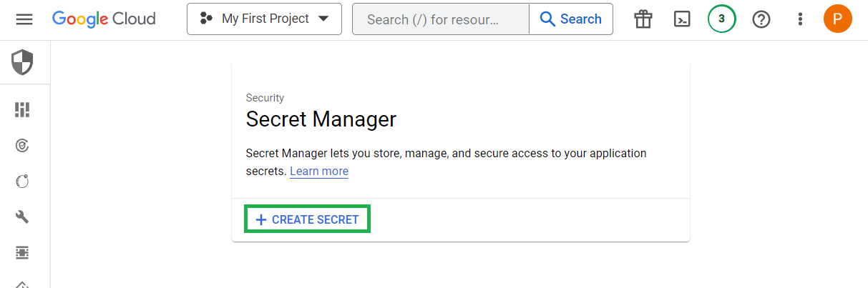The image size is (868, 288).
Task: Open the three-dot more options menu
Action: [x=801, y=19]
